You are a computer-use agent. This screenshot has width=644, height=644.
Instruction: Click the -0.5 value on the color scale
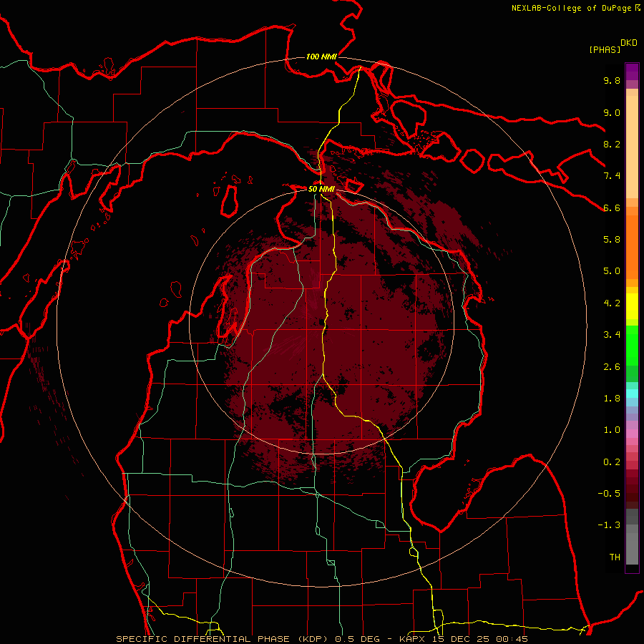[x=609, y=494]
